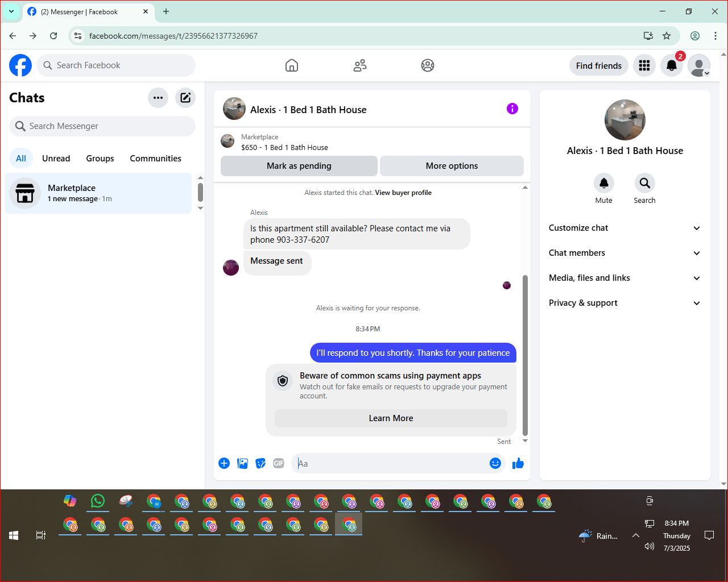Expand Customize chat section
Image resolution: width=728 pixels, height=582 pixels.
tap(624, 228)
